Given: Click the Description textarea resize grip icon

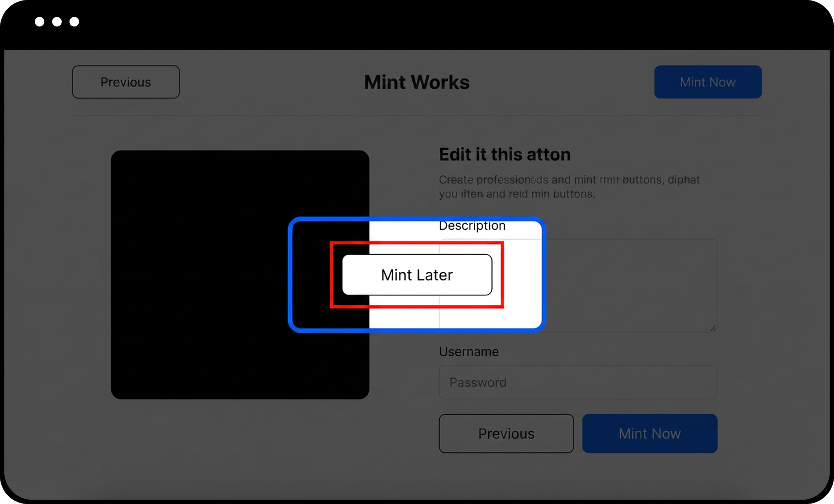Looking at the screenshot, I should [713, 328].
